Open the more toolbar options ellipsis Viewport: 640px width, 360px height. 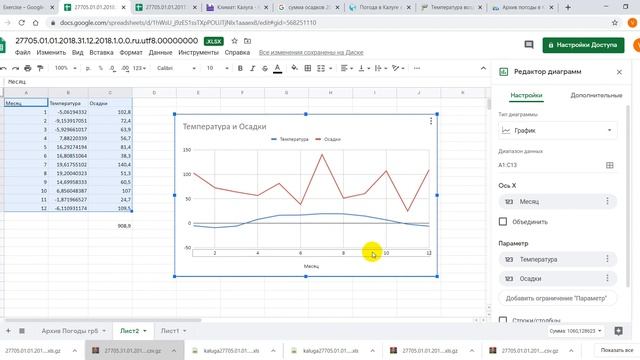click(417, 68)
